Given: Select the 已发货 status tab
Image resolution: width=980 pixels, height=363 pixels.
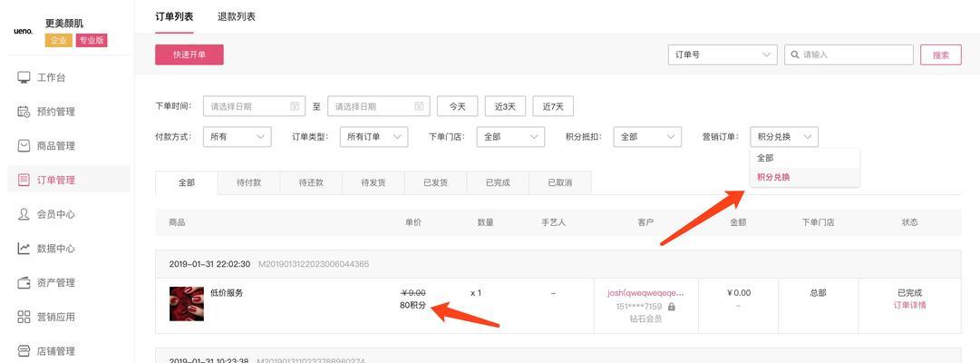Looking at the screenshot, I should click(x=436, y=182).
